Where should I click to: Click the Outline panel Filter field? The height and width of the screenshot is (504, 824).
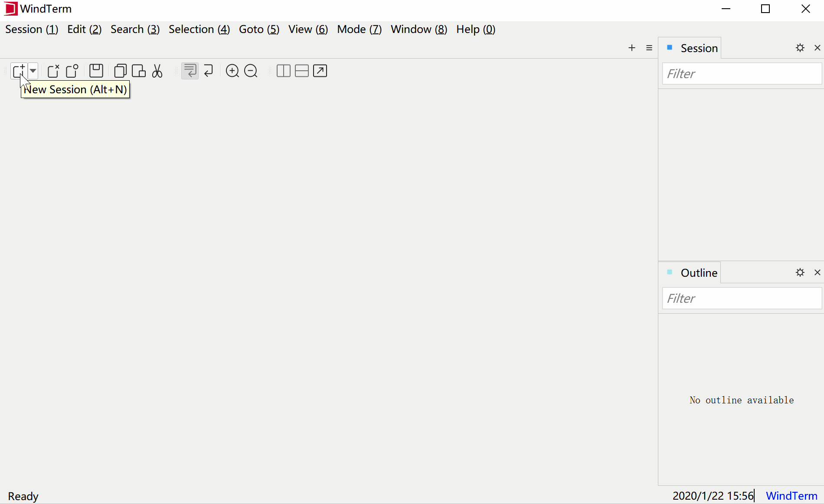click(x=742, y=298)
